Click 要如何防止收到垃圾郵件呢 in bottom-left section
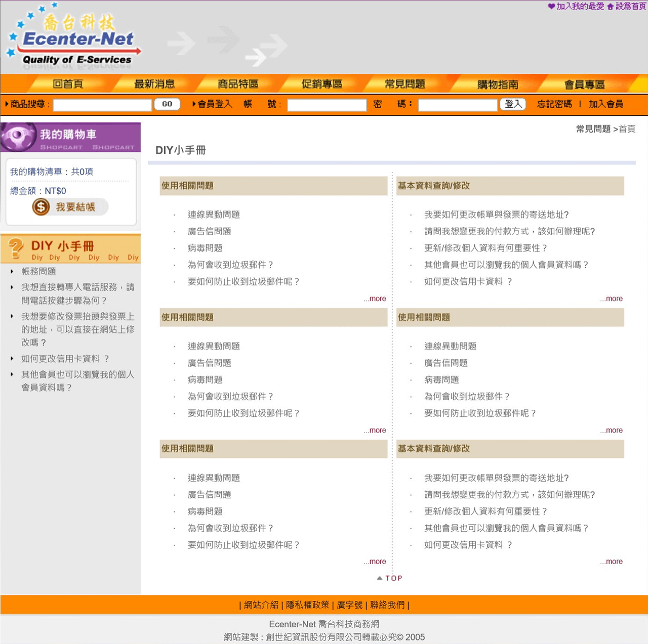Viewport: 648px width, 644px height. (x=244, y=545)
